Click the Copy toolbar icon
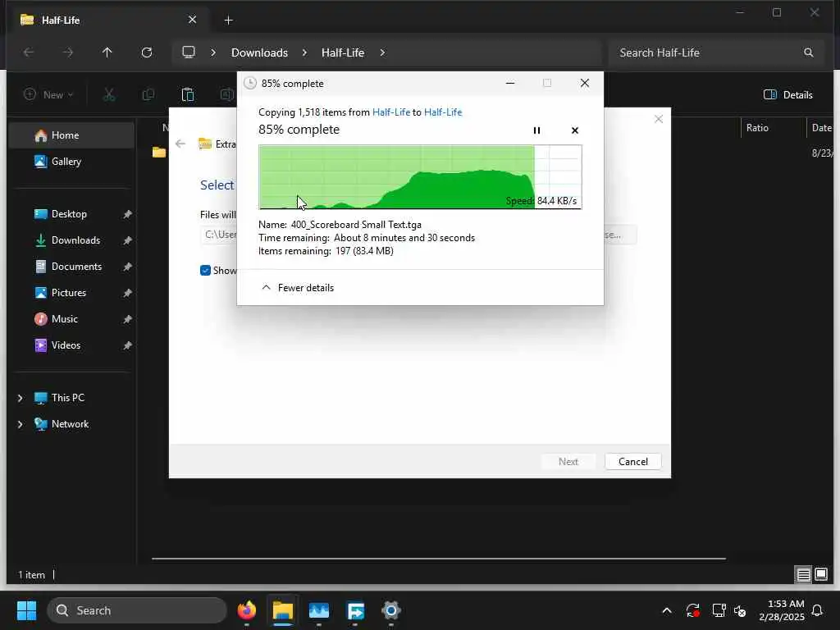 click(x=148, y=95)
